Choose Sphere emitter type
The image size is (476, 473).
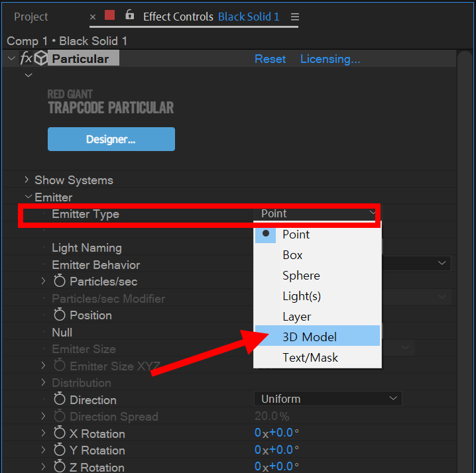318,276
